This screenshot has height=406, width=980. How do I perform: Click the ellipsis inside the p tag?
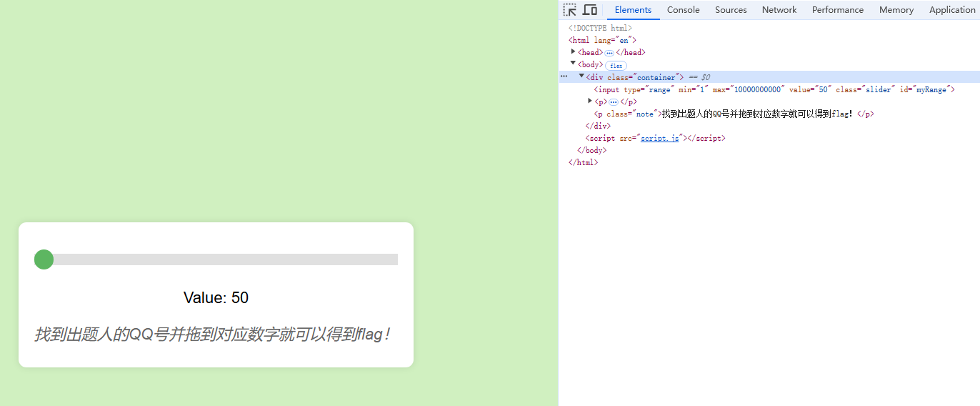tap(614, 101)
